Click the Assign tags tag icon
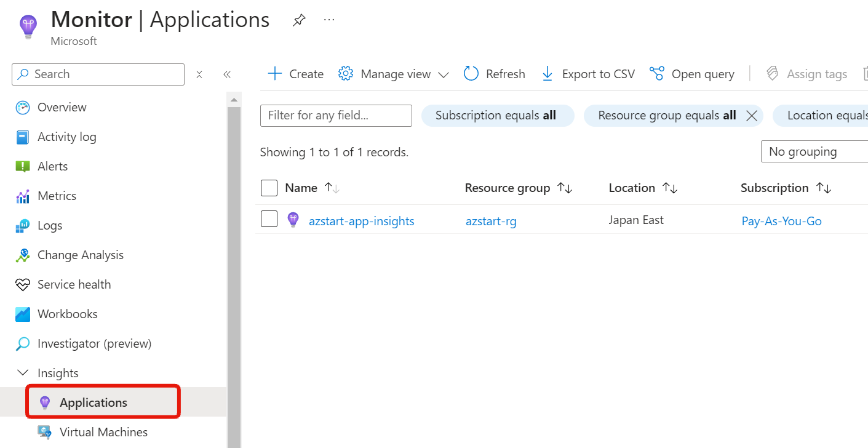This screenshot has height=448, width=868. [x=772, y=74]
